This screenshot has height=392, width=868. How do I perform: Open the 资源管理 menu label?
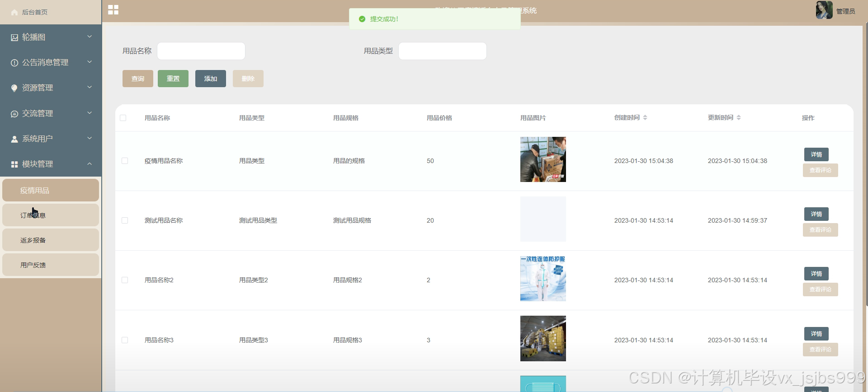(38, 88)
